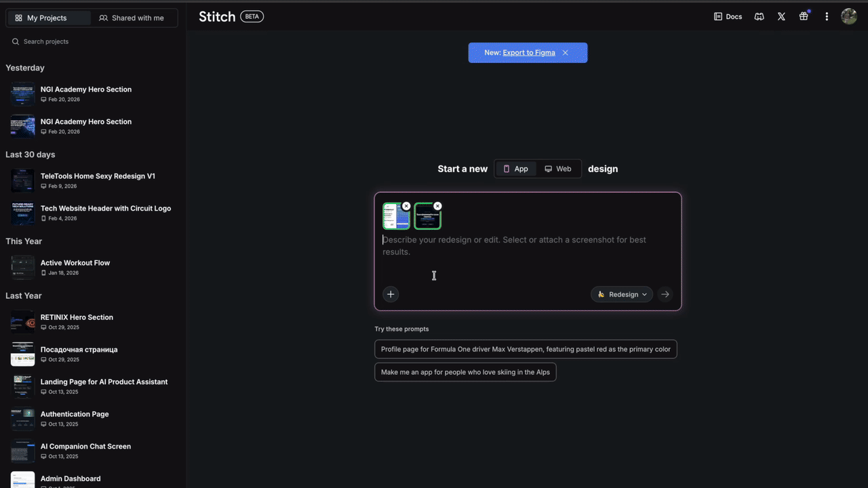868x488 pixels.
Task: Select the Alps skiing app prompt suggestion
Action: click(465, 371)
